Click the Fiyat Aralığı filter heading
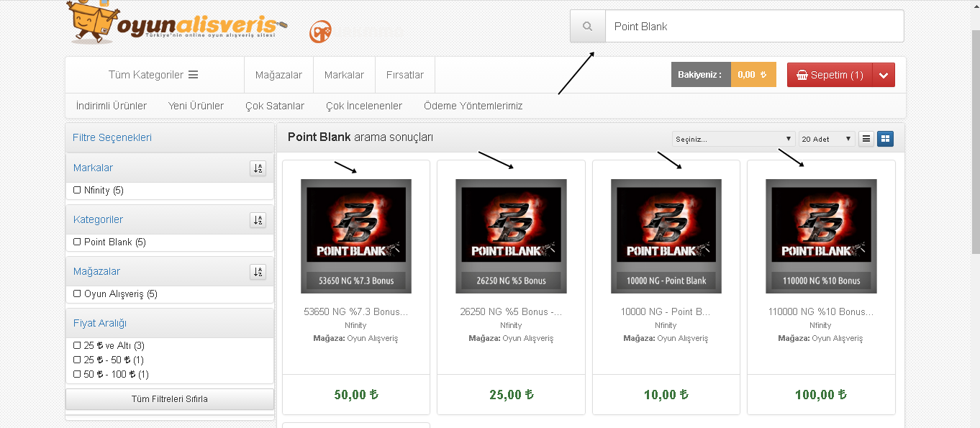The image size is (980, 428). pyautogui.click(x=100, y=324)
